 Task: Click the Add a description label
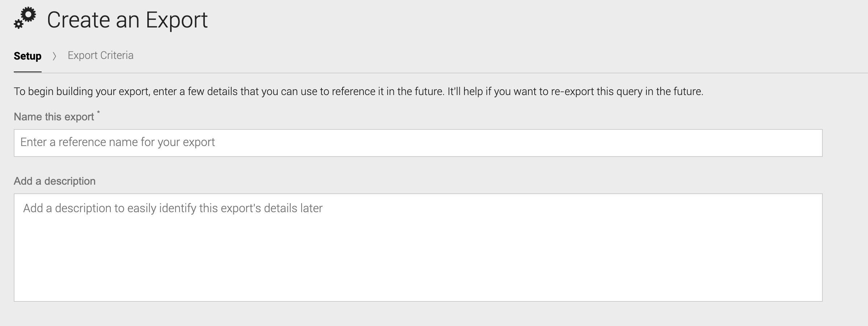click(x=55, y=181)
